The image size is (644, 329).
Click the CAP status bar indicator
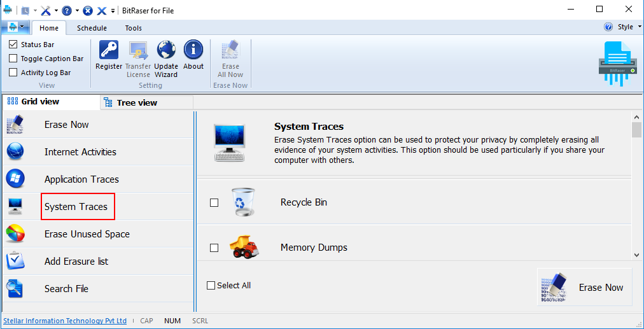pyautogui.click(x=146, y=321)
